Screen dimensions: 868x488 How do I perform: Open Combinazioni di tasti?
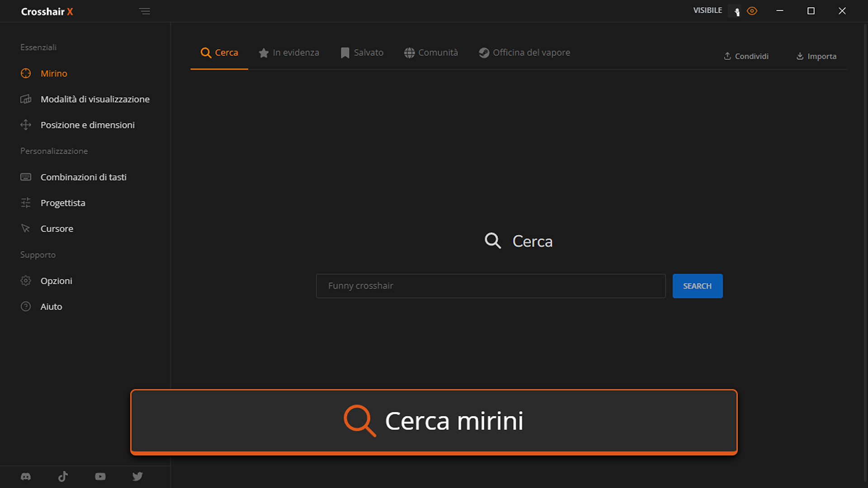point(73,177)
